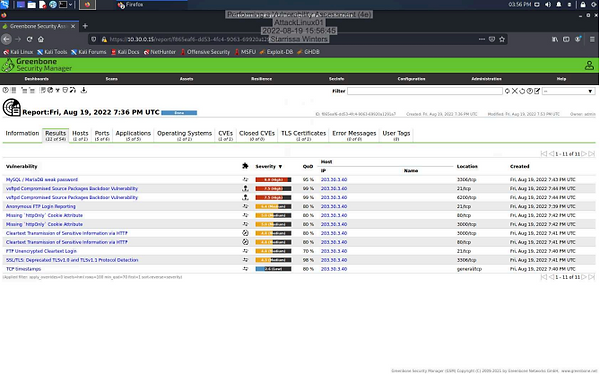The height and width of the screenshot is (374, 600).
Task: Open the corresponding TLS certificates icon
Action: coord(65,90)
